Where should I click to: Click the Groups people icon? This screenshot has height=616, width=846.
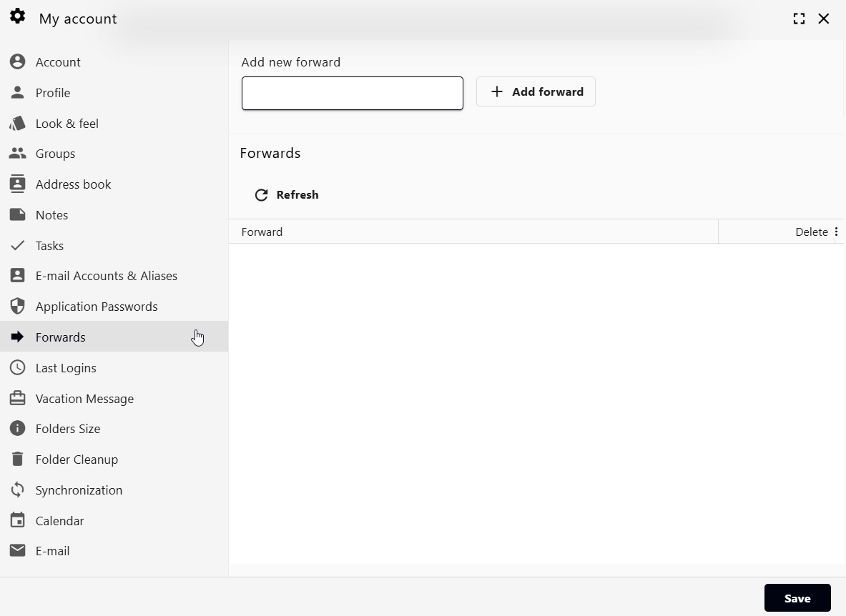click(18, 154)
